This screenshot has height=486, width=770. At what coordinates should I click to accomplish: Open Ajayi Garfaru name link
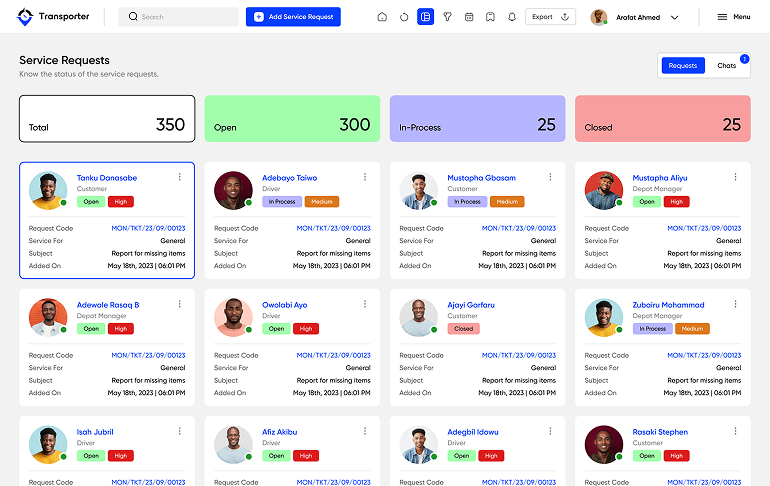pyautogui.click(x=470, y=305)
